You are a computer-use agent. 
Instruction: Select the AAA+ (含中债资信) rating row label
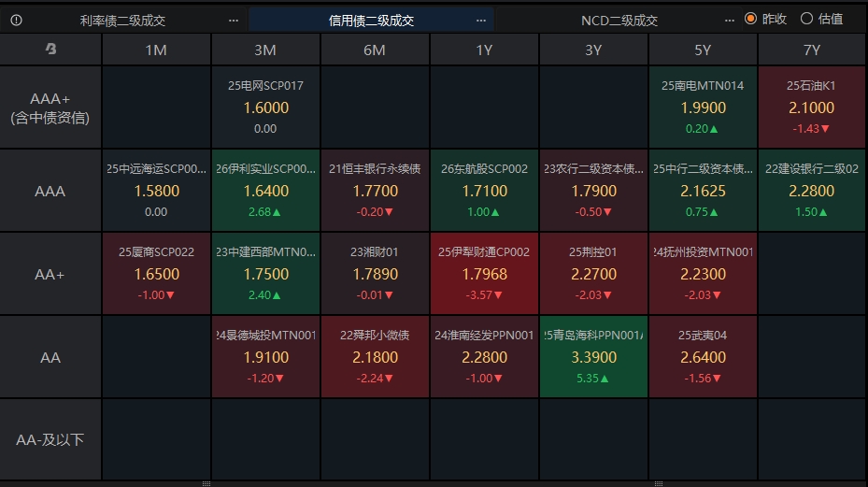point(50,107)
